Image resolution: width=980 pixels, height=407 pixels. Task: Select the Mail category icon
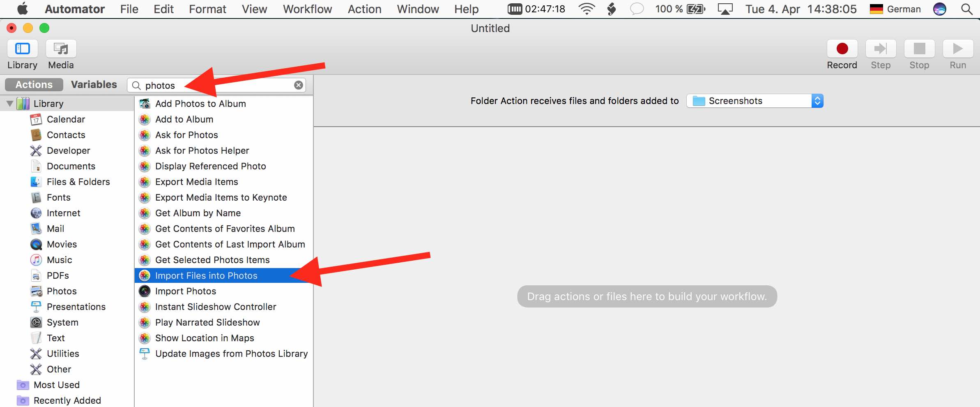coord(36,229)
